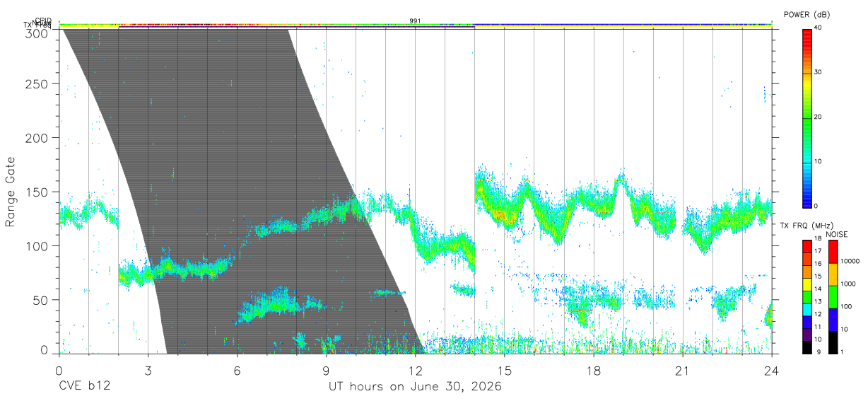Click the 50 tick on Range Gate axis
The width and height of the screenshot is (868, 401).
click(x=40, y=300)
